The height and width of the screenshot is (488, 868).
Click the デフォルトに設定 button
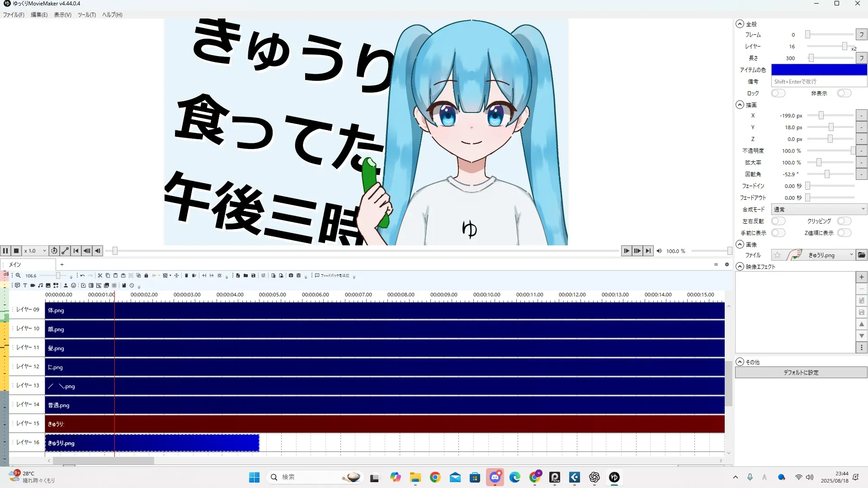coord(801,372)
